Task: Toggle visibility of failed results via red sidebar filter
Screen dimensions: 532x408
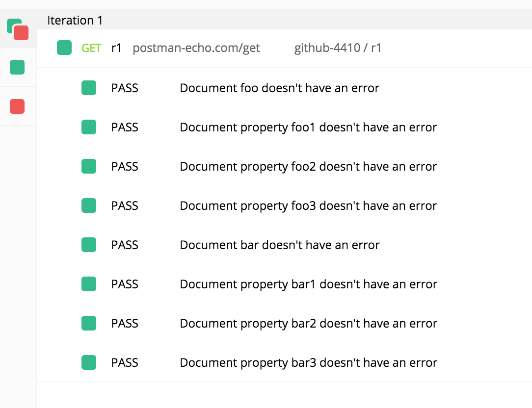Action: coord(17,106)
